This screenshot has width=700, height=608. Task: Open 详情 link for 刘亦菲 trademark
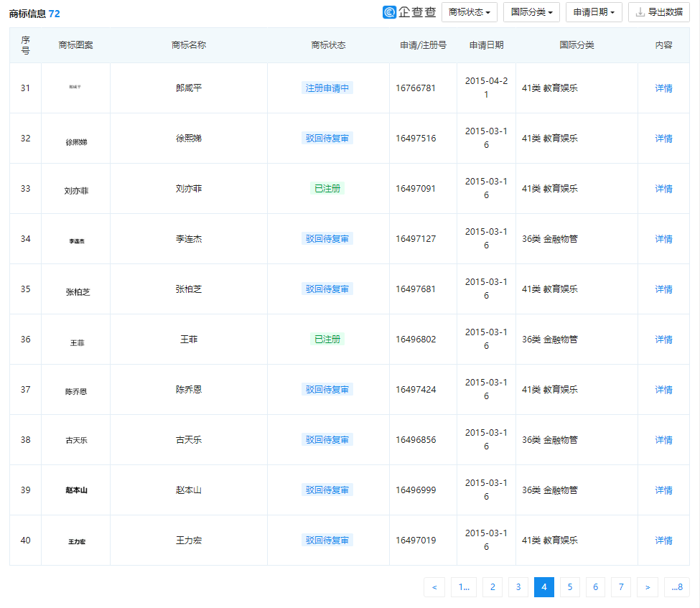click(x=663, y=189)
